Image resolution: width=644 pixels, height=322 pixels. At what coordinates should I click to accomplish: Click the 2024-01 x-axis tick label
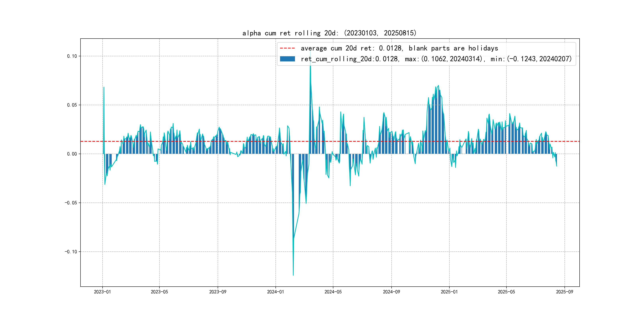pyautogui.click(x=275, y=292)
